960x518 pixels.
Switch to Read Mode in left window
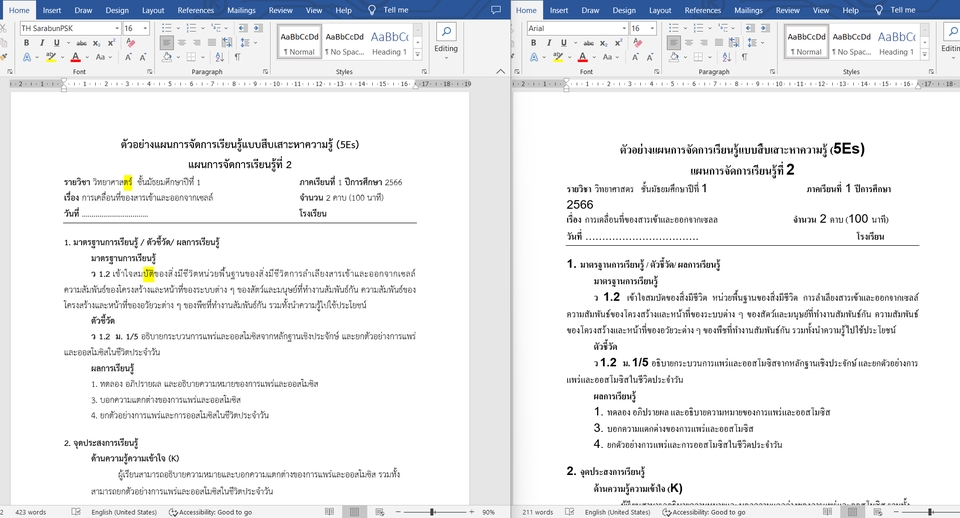(329, 512)
